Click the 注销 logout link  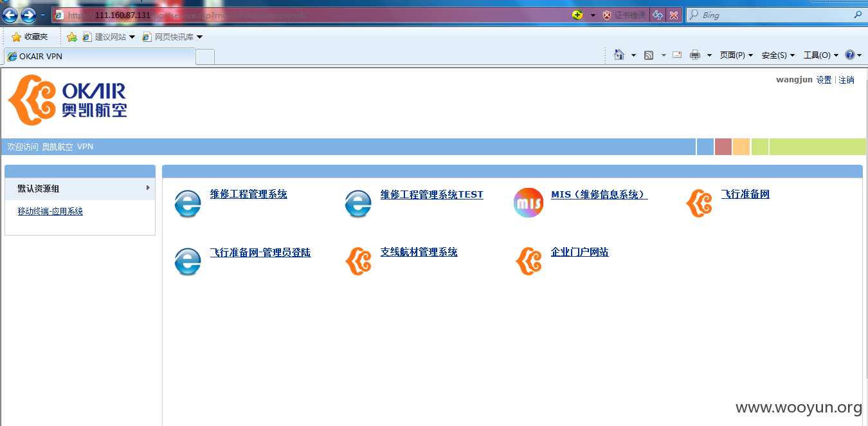[x=846, y=80]
